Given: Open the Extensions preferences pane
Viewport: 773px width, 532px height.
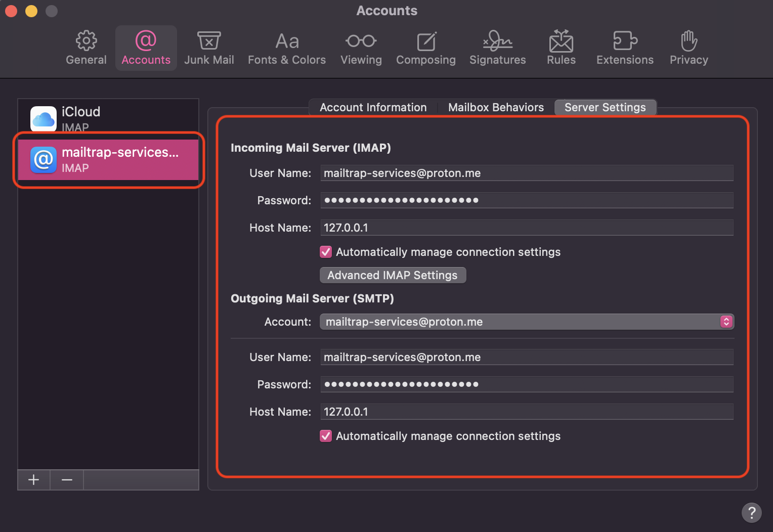Looking at the screenshot, I should coord(625,48).
